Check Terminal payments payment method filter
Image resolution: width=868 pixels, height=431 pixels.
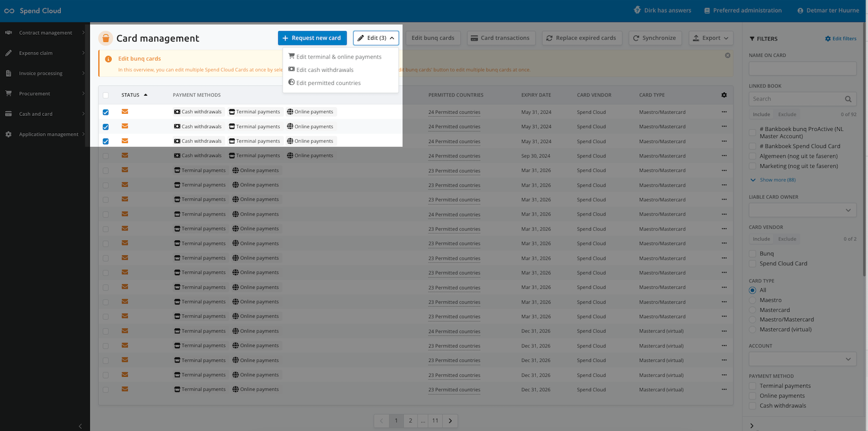coord(752,386)
